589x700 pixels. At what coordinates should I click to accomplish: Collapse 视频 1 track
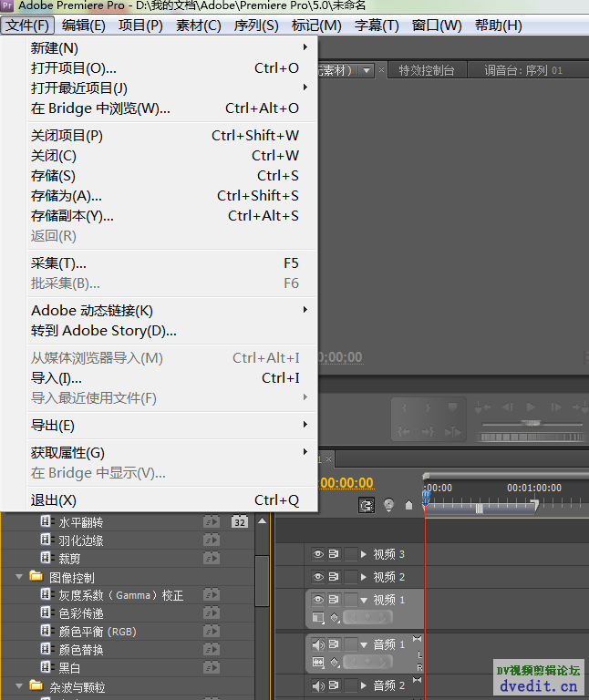coord(364,600)
